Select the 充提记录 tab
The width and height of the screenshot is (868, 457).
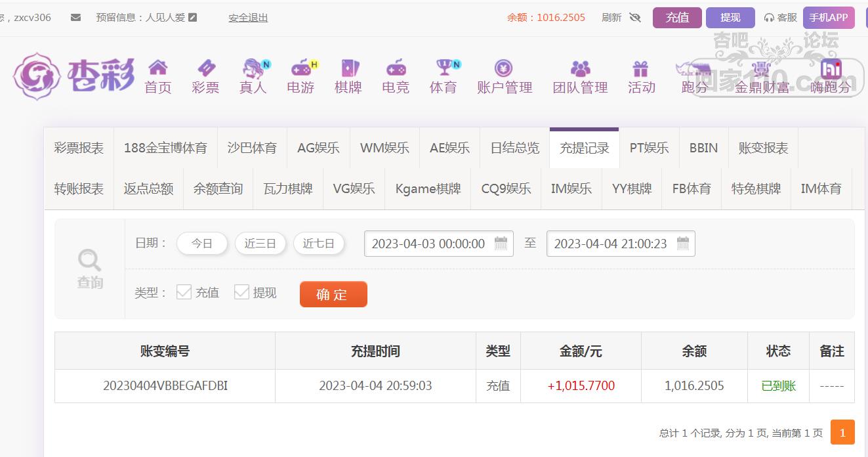point(584,148)
